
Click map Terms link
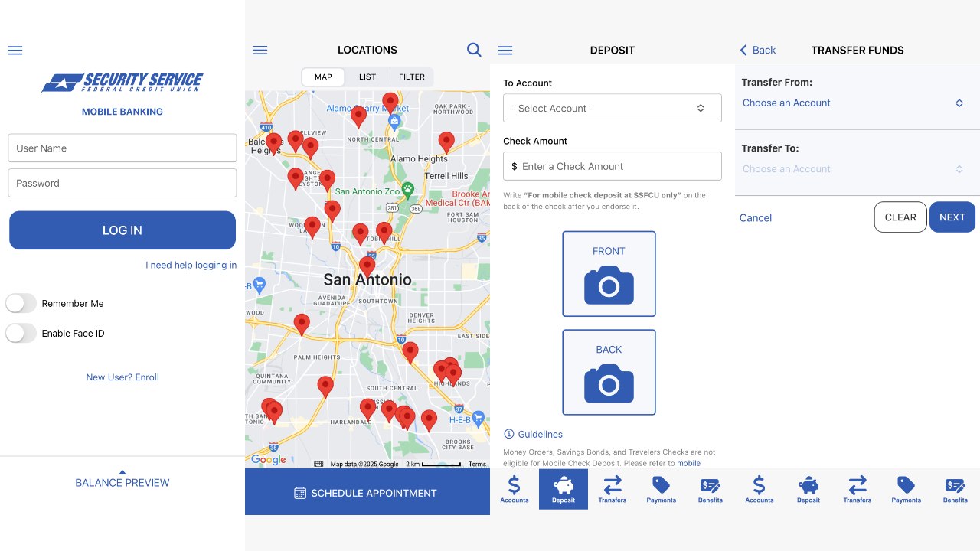(x=478, y=464)
